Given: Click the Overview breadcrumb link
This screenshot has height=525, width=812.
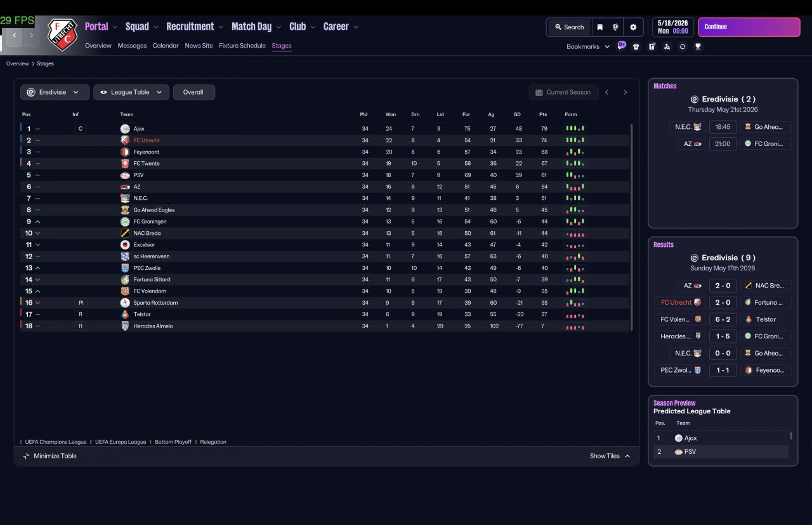Looking at the screenshot, I should click(18, 63).
